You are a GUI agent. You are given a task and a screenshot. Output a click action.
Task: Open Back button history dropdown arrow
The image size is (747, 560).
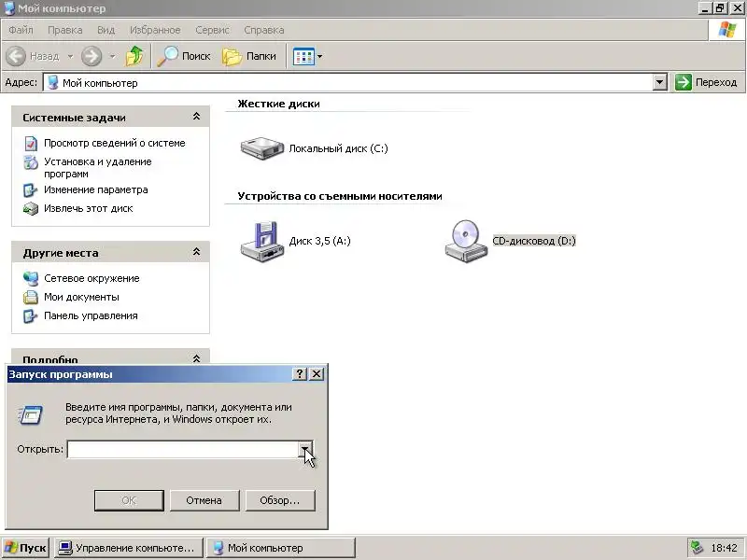tap(71, 56)
